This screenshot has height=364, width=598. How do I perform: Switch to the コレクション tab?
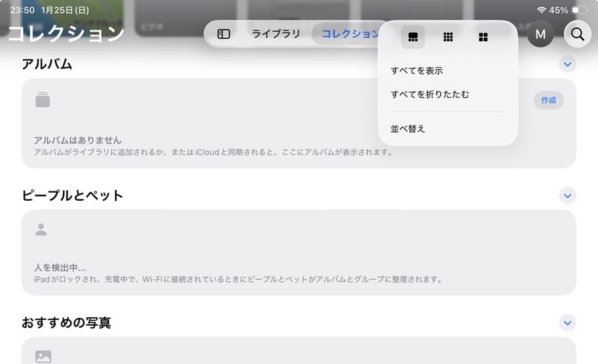point(350,34)
